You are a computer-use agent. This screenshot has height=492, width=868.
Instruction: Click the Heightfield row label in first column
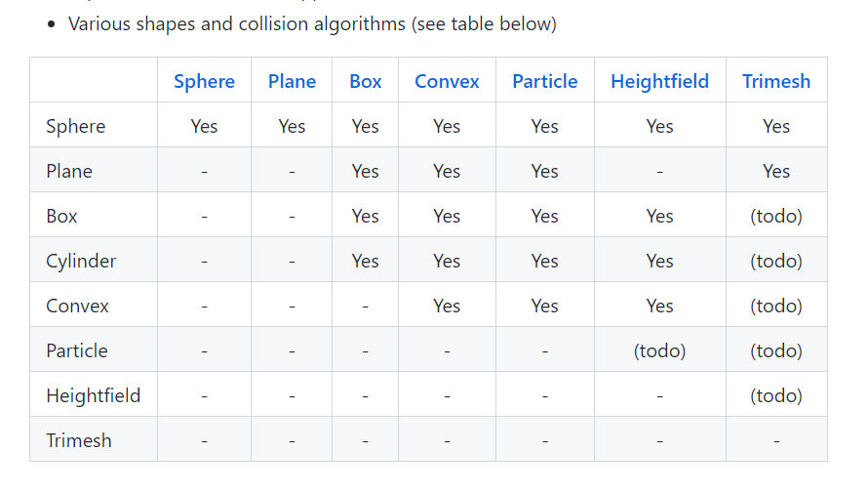[93, 395]
